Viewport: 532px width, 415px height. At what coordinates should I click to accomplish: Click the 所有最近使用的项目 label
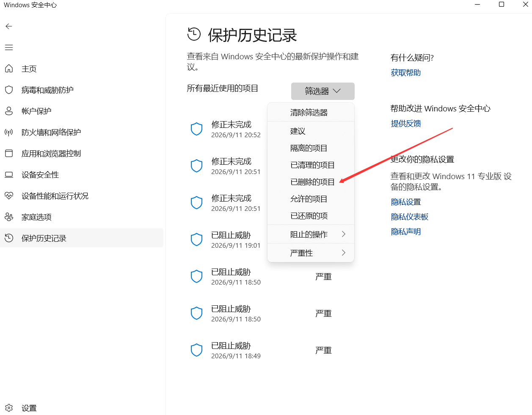coord(223,88)
